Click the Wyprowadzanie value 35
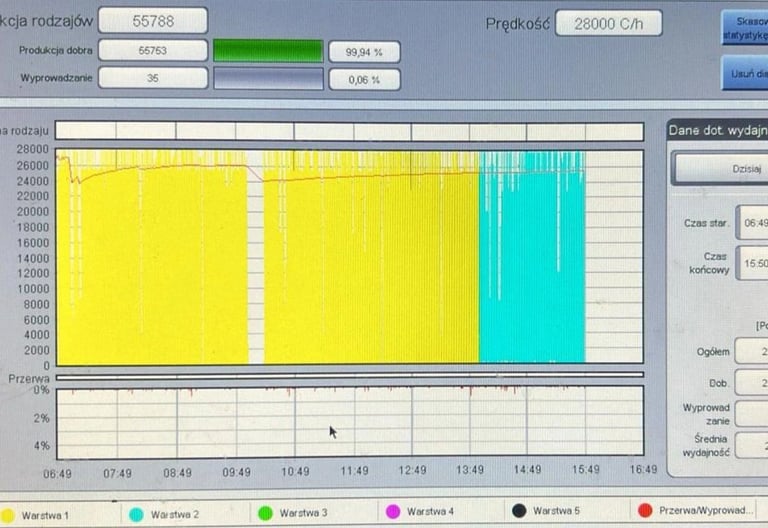768x528 pixels. (153, 78)
